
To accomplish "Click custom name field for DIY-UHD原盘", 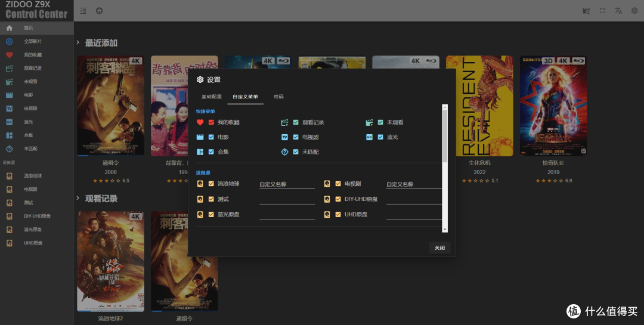I will 414,199.
